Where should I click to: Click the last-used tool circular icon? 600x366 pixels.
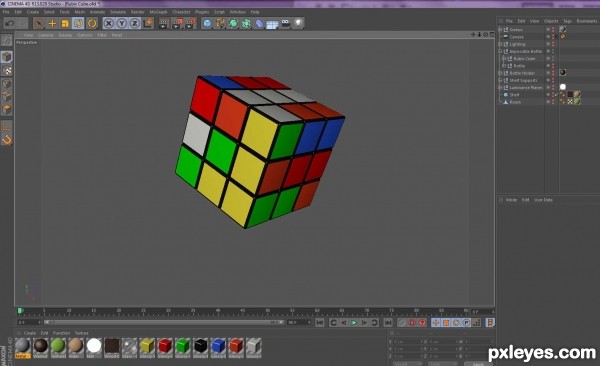coord(92,23)
